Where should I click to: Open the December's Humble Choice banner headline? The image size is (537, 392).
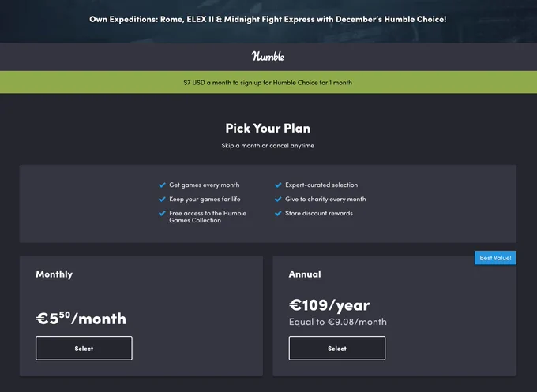click(x=268, y=19)
